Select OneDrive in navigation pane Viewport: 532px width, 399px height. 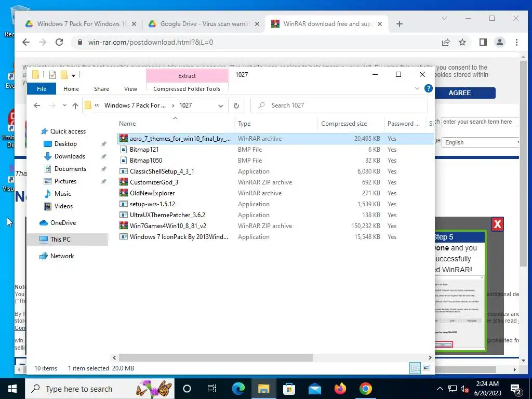(63, 222)
